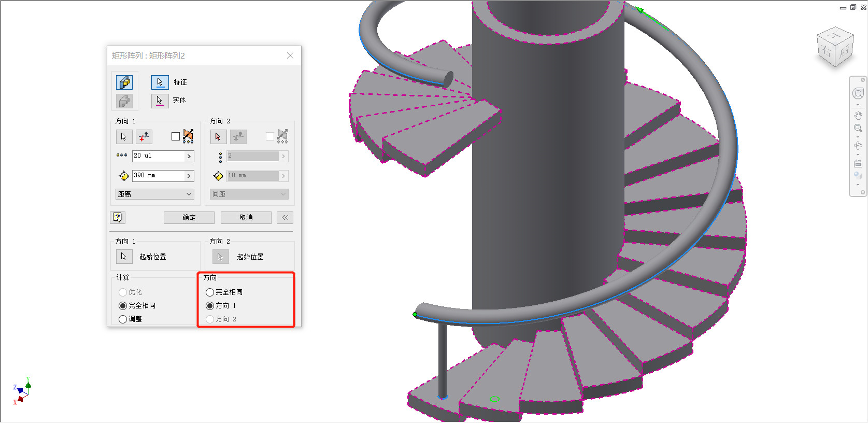Activate the Look At tool
This screenshot has height=423, width=868.
click(x=858, y=163)
